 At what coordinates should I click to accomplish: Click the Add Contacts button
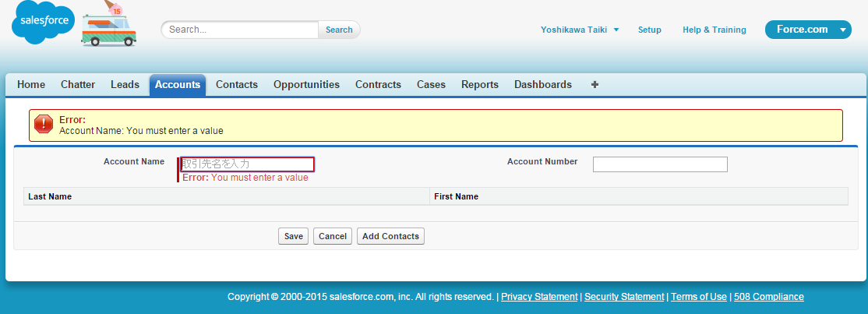click(x=391, y=236)
